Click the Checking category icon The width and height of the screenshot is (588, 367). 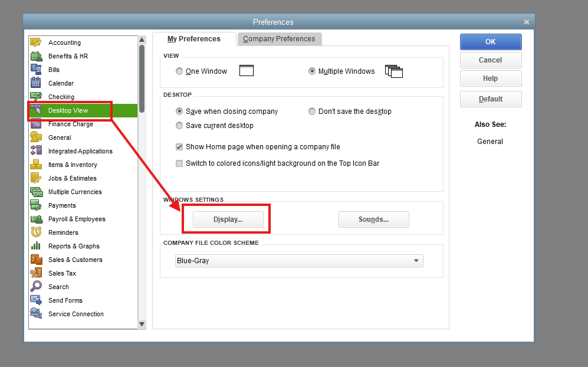tap(36, 96)
